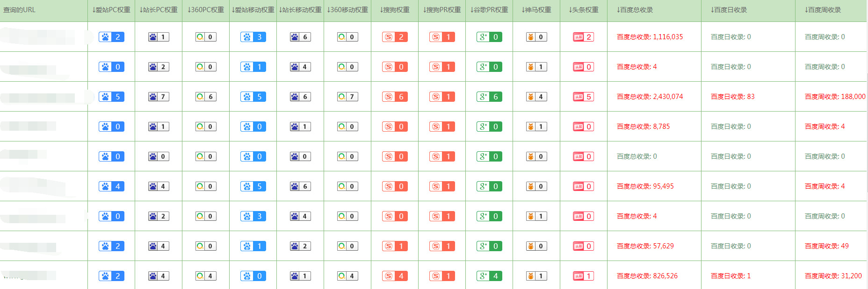This screenshot has width=868, height=289.
Task: Click the 爱站PC权重 badge showing 4
Action: pyautogui.click(x=111, y=186)
